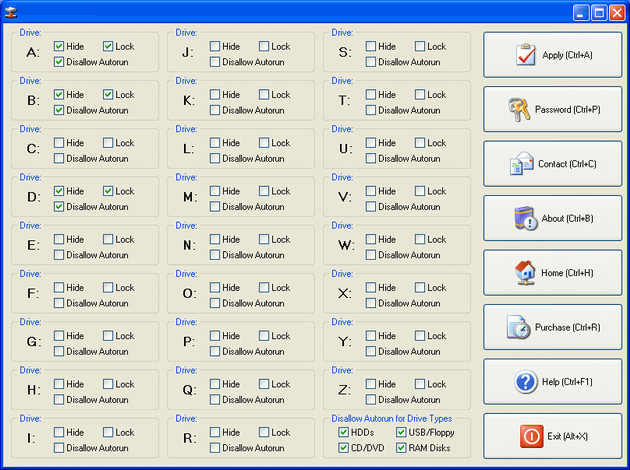
Task: Uncheck Disallow Autorun for drive A:
Action: tap(59, 62)
